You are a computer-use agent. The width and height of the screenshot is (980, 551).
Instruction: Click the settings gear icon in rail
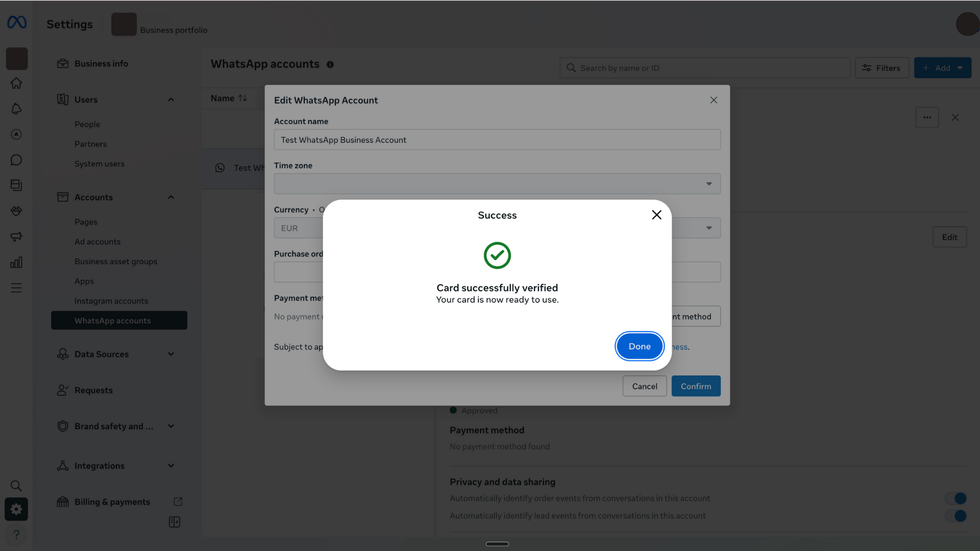(16, 509)
